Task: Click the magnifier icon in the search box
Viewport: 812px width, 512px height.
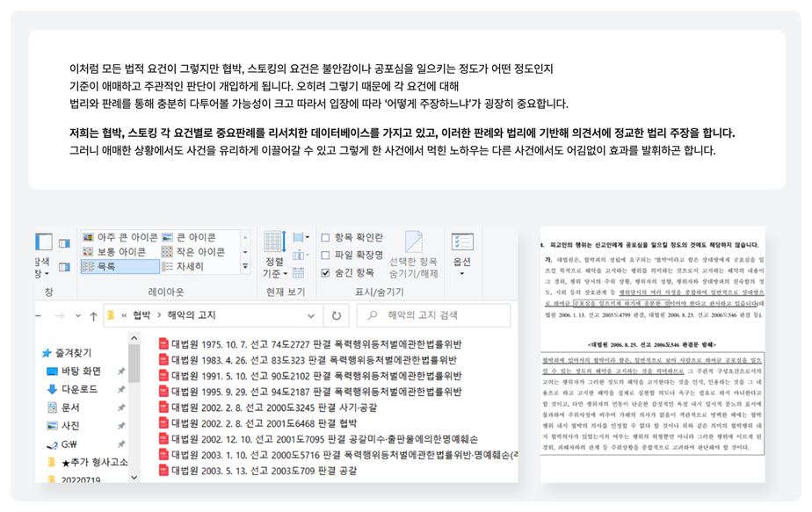Action: pos(372,314)
